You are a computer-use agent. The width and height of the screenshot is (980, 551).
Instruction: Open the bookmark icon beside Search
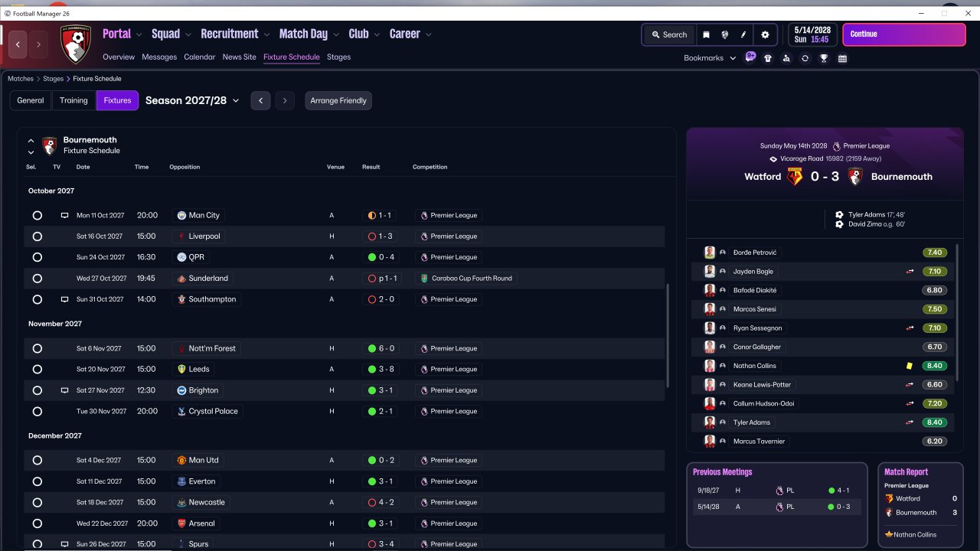[706, 34]
